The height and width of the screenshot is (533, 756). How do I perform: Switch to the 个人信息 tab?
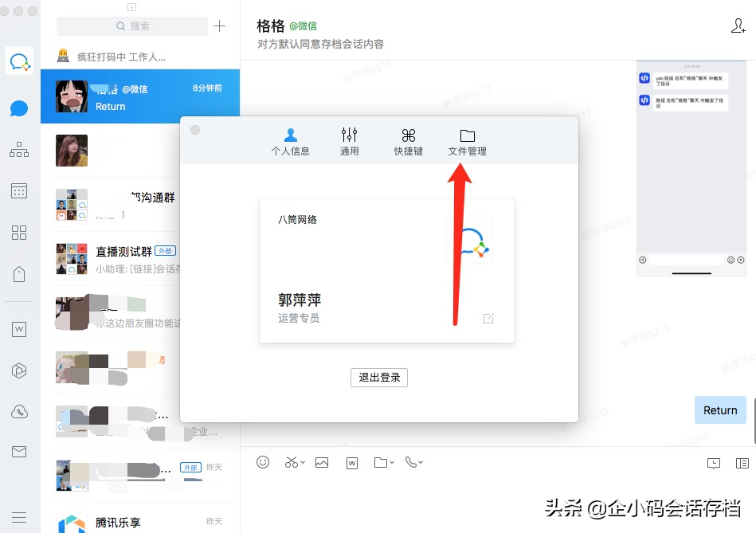click(x=290, y=141)
